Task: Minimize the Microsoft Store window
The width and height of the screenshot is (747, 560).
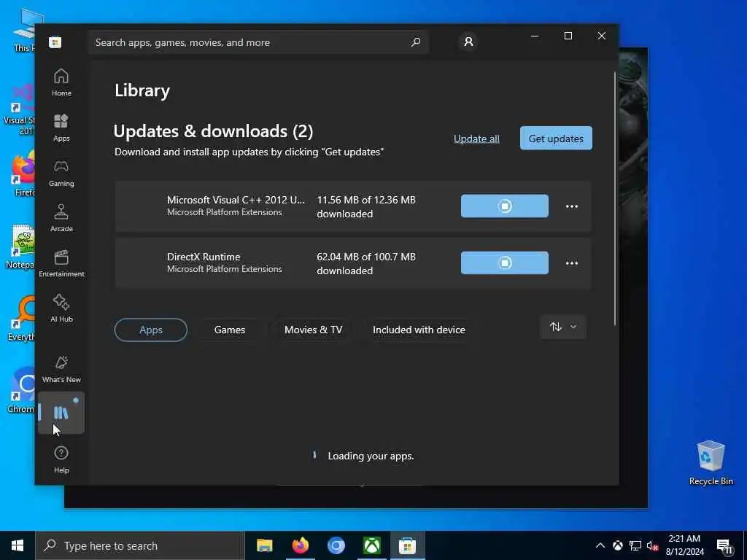Action: coord(535,36)
